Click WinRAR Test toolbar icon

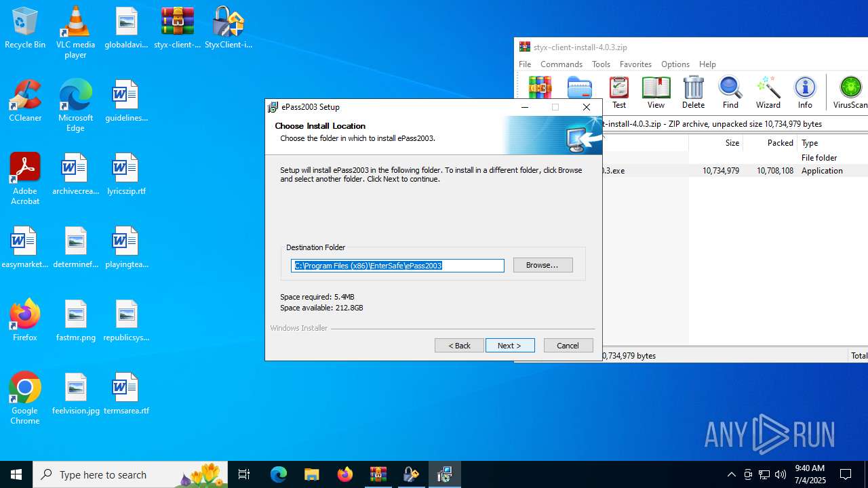tap(619, 92)
